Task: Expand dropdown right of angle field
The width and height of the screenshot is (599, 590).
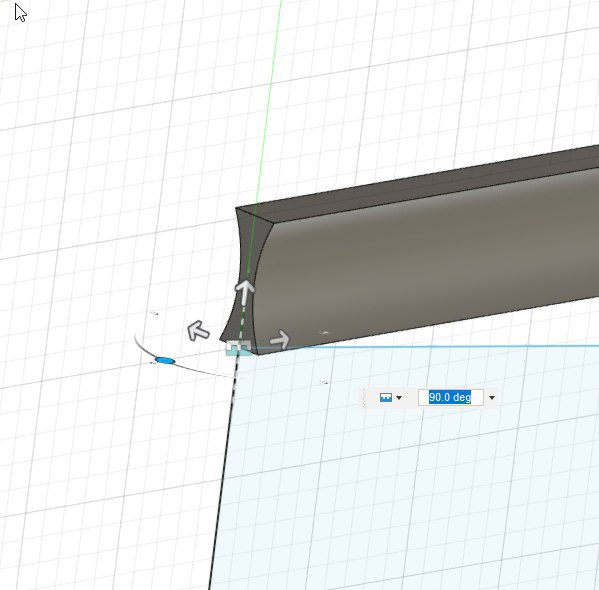Action: click(492, 398)
